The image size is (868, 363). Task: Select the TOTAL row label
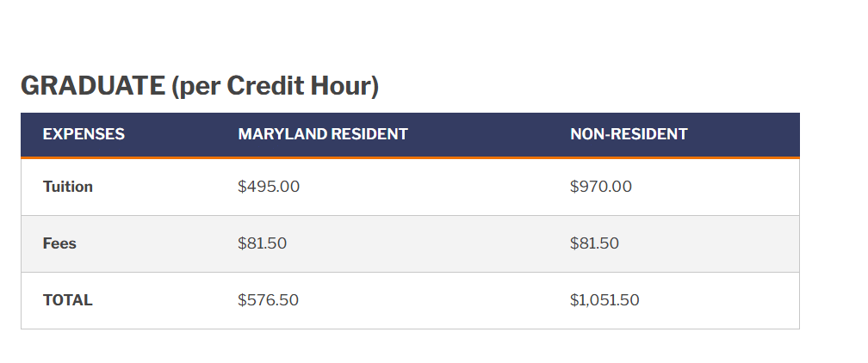point(67,300)
